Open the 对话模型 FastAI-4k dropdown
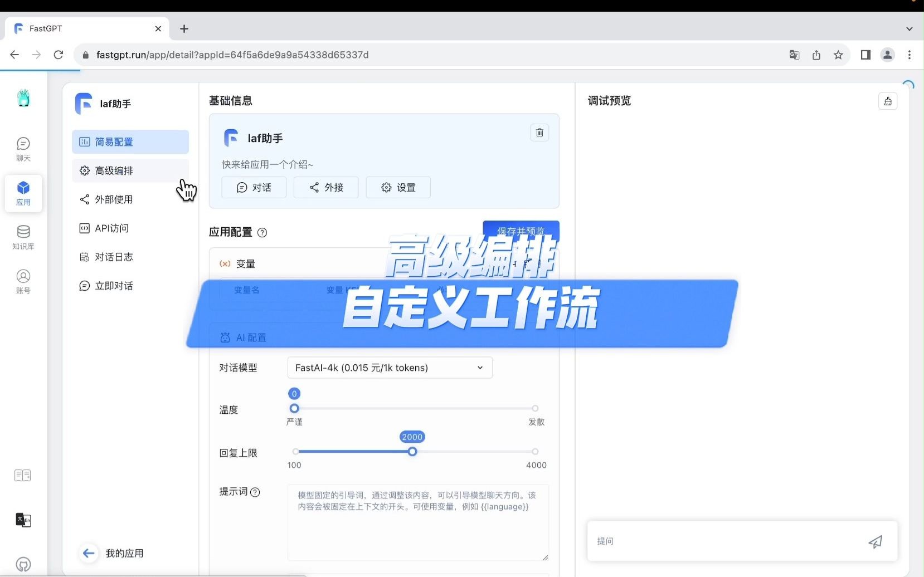Viewport: 924px width, 577px height. [x=390, y=368]
